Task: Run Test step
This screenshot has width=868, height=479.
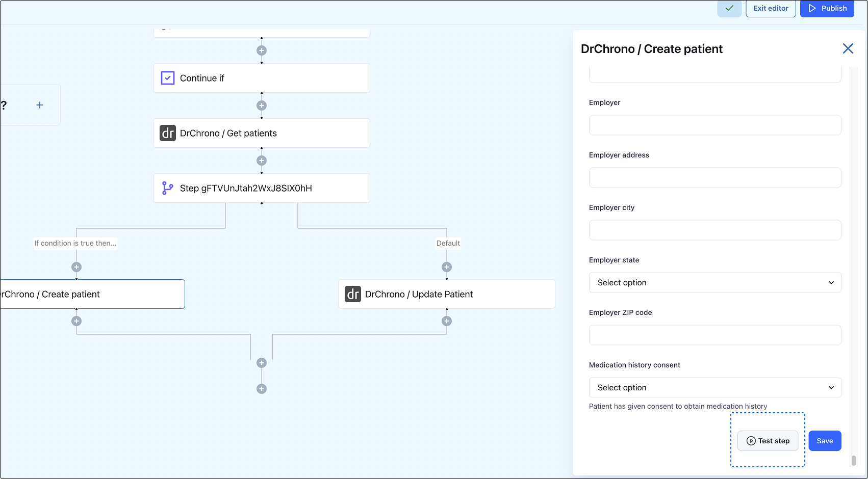Action: pos(768,441)
